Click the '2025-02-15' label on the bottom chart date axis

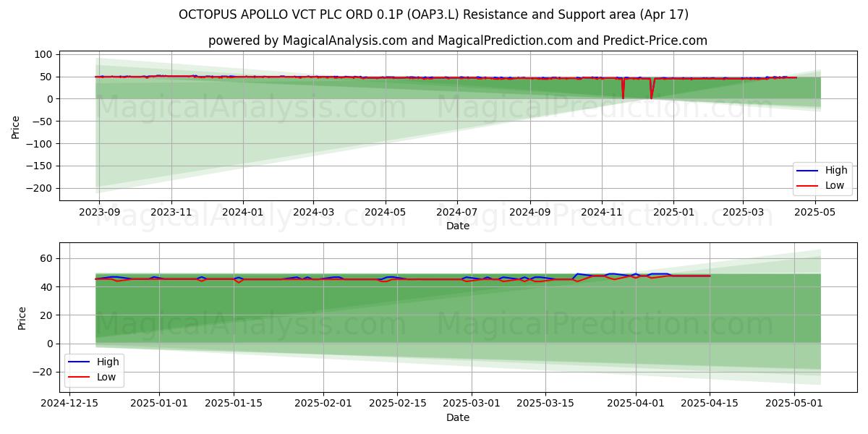click(397, 404)
